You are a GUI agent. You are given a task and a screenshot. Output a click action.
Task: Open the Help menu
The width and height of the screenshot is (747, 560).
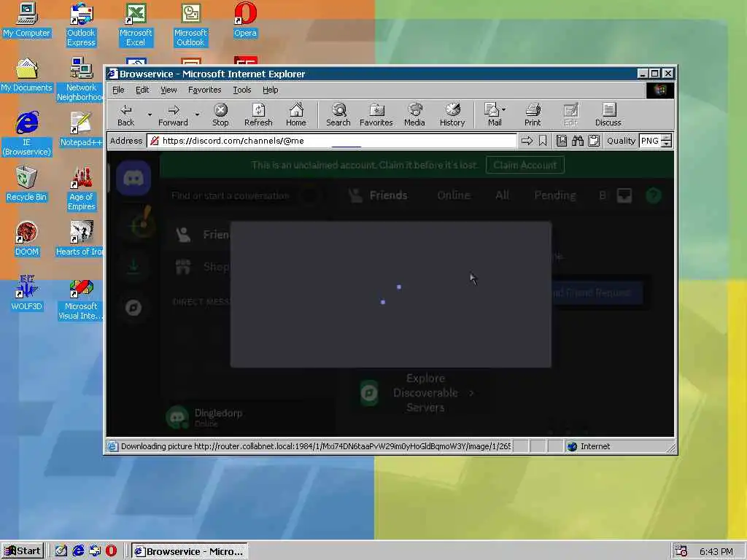pos(270,90)
